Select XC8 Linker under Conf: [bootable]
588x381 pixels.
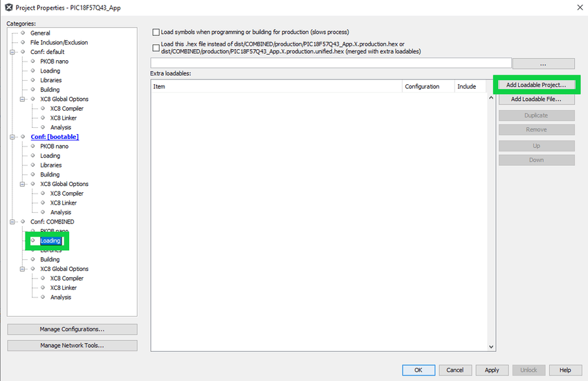[63, 203]
